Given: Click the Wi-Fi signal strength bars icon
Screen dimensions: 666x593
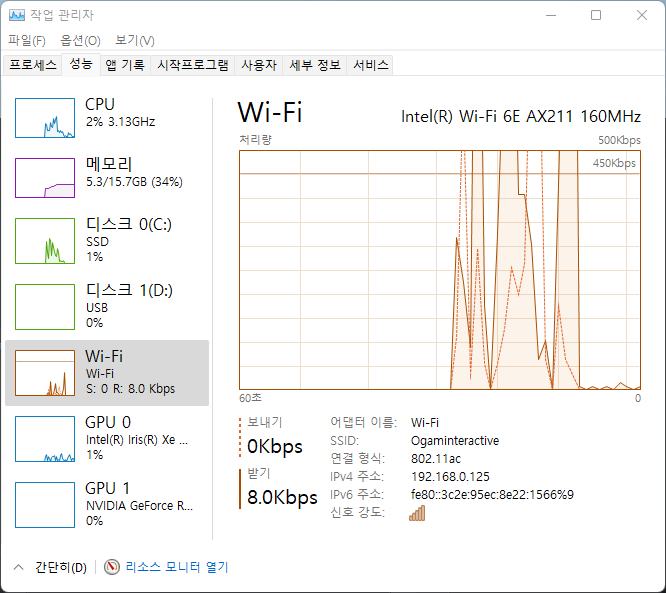Looking at the screenshot, I should [x=417, y=513].
